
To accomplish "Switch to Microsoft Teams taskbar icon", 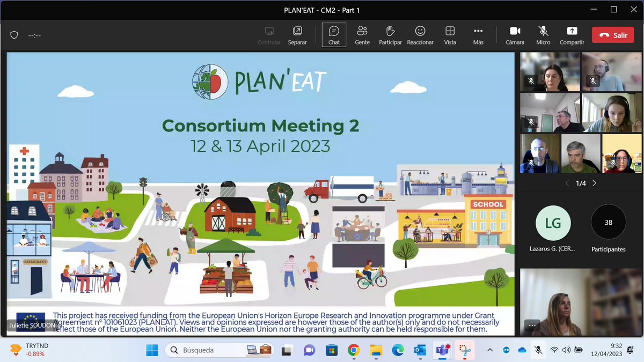I will (x=442, y=350).
